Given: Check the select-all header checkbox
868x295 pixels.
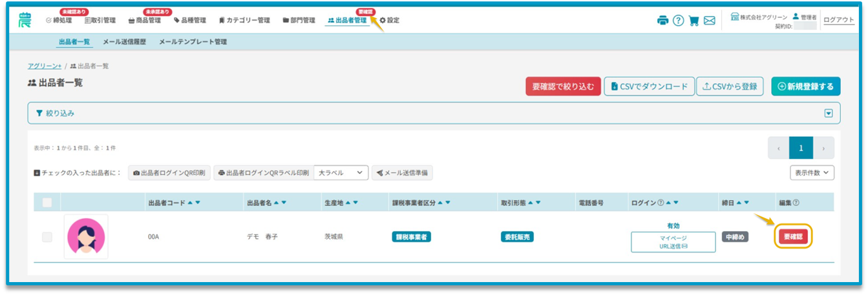Looking at the screenshot, I should pyautogui.click(x=47, y=203).
